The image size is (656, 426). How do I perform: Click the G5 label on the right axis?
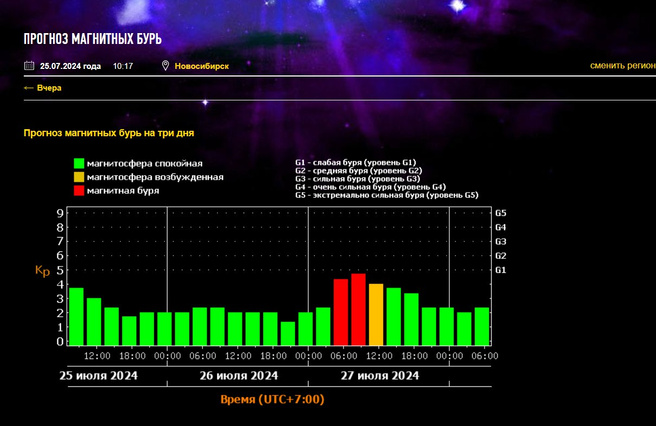click(x=500, y=213)
